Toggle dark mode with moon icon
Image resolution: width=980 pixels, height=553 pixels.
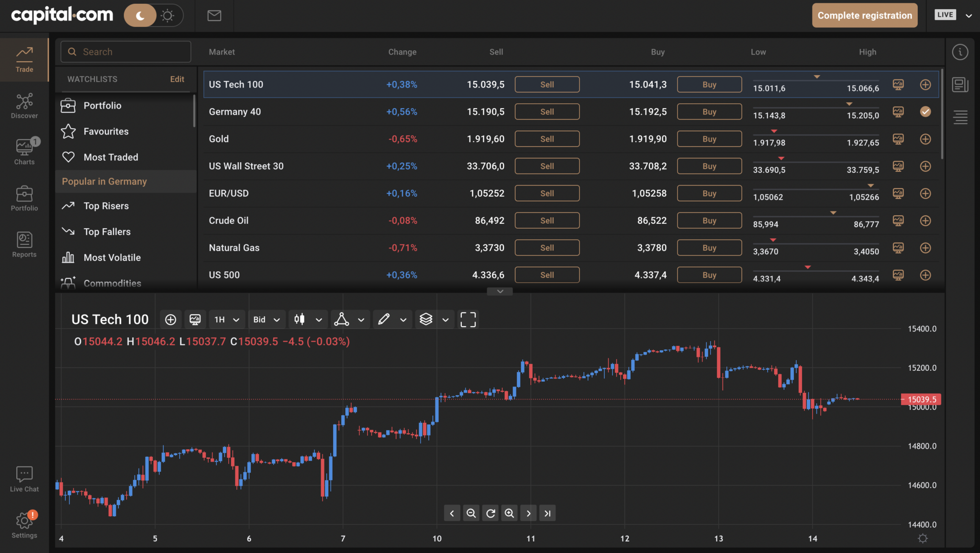click(140, 15)
